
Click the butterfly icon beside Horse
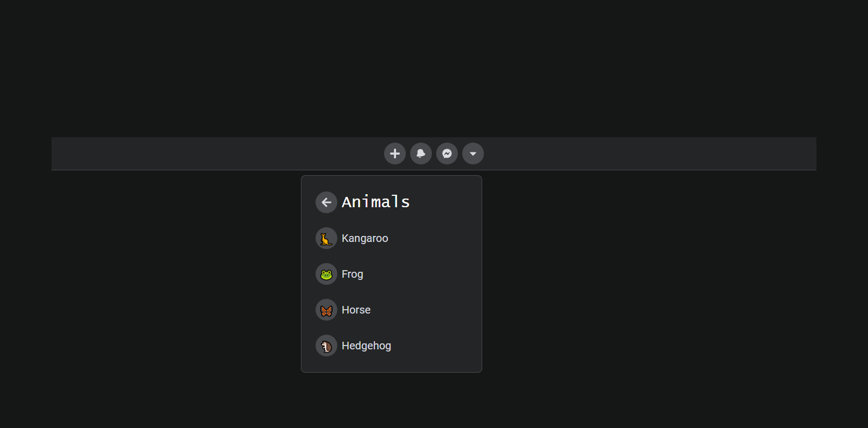pos(326,310)
